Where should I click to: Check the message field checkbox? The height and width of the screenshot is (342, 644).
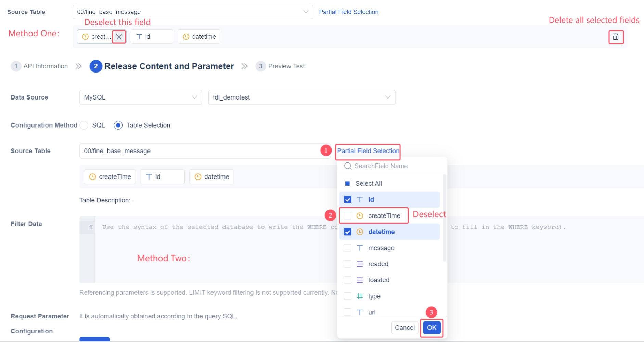347,248
